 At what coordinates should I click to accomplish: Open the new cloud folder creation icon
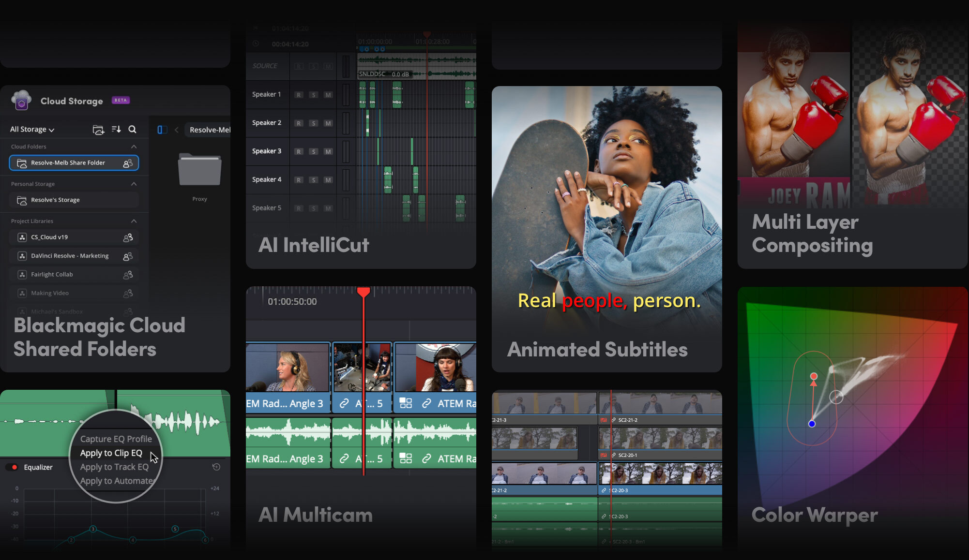click(99, 130)
